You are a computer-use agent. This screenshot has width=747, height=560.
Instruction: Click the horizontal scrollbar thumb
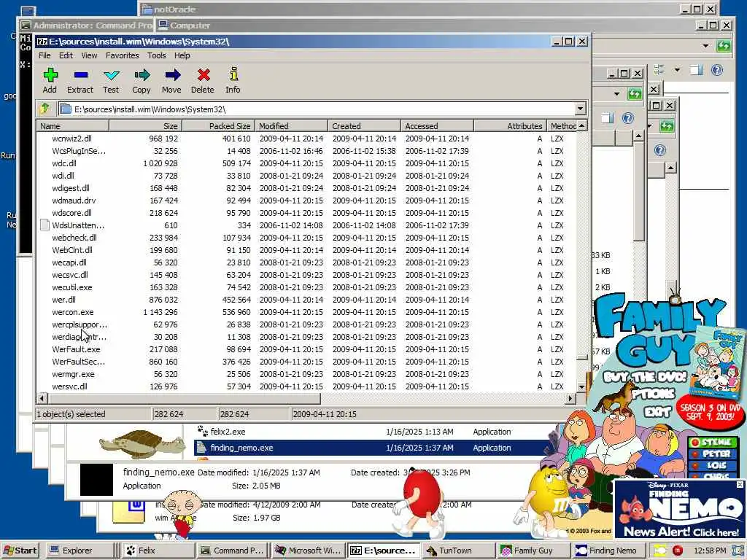184,398
